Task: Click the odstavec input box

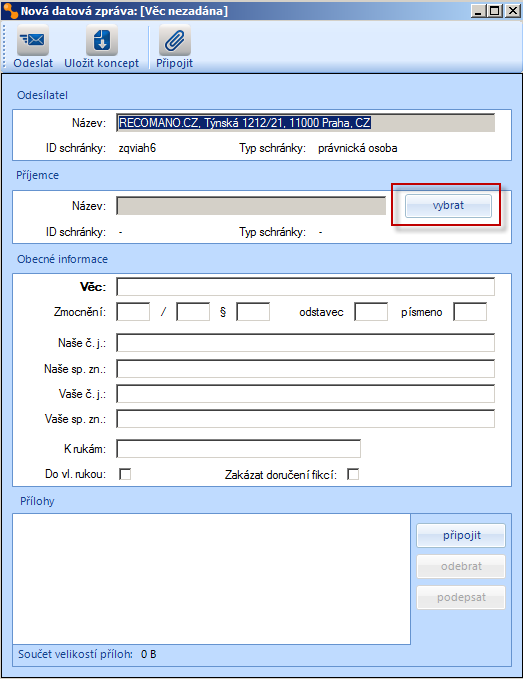Action: tap(371, 312)
